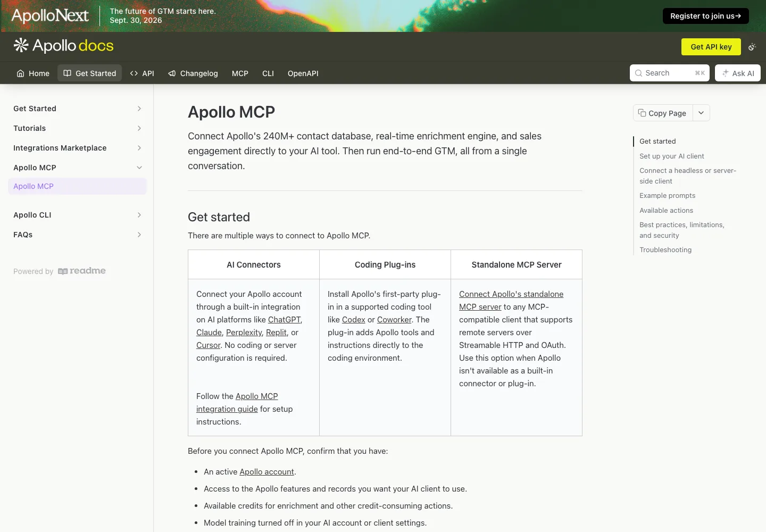Click the Get started section heading
This screenshot has height=532, width=766.
219,217
